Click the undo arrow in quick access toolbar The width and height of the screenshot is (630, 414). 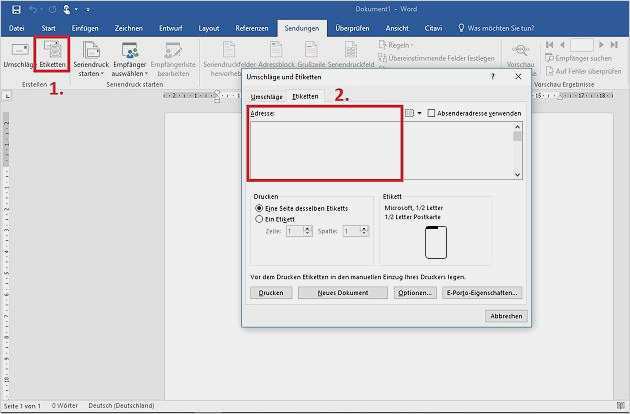pos(32,9)
